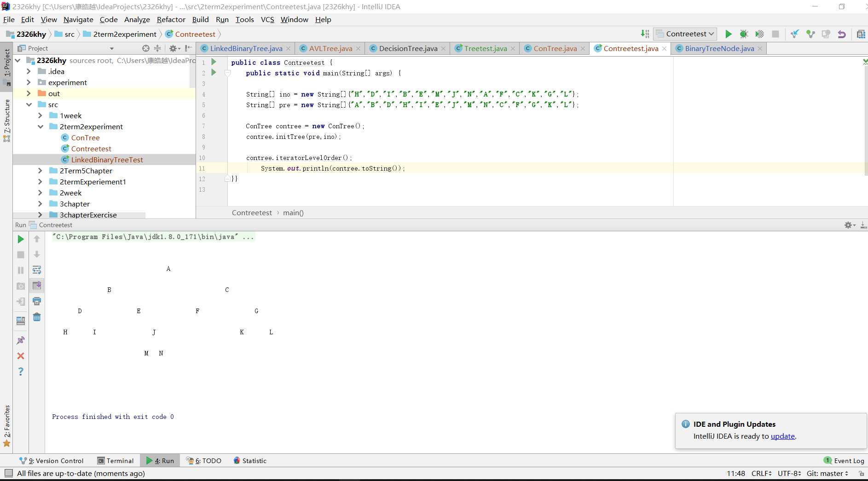Open the Analyze menu
868x481 pixels.
pos(137,19)
